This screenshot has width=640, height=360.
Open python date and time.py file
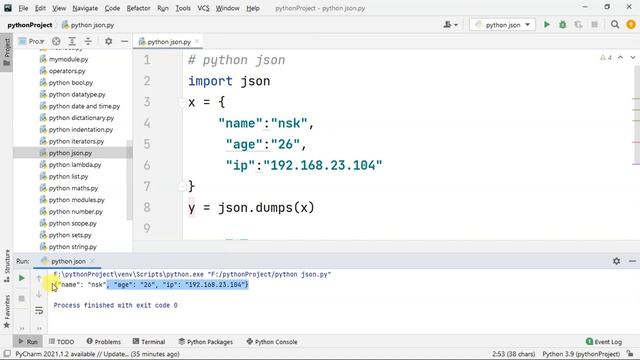pyautogui.click(x=84, y=106)
